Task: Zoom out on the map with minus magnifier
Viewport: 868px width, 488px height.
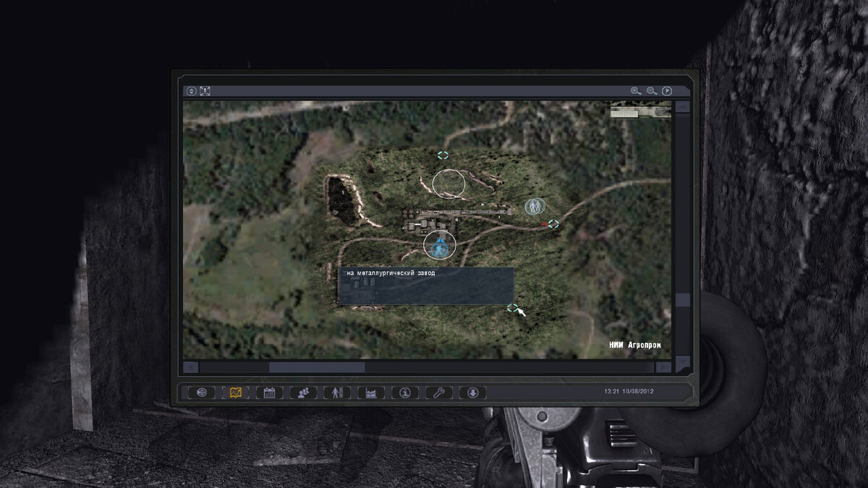Action: [652, 91]
